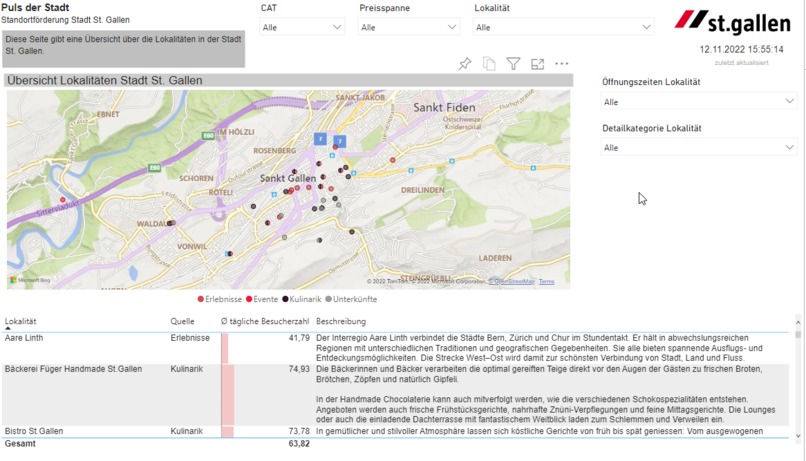Expand the Öffnungszeiten Lokalität dropdown
The image size is (806, 461).
(x=699, y=102)
